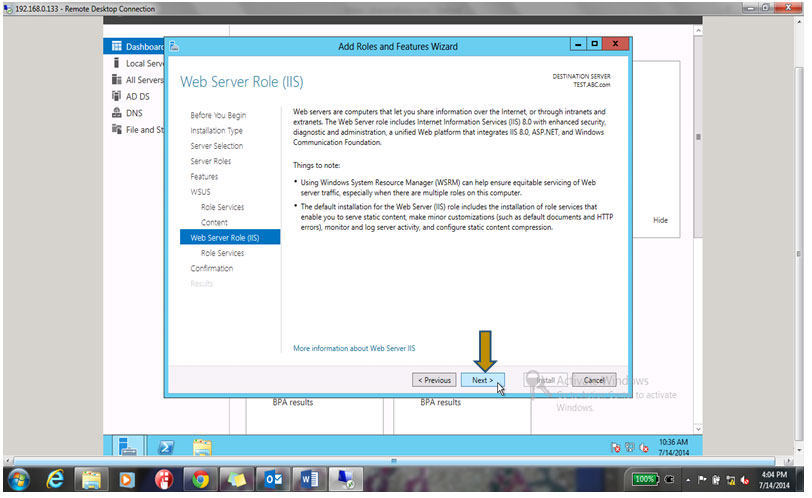Select the highlighted Web Server Role (IIS) step
This screenshot has height=498, width=812.
pyautogui.click(x=230, y=237)
